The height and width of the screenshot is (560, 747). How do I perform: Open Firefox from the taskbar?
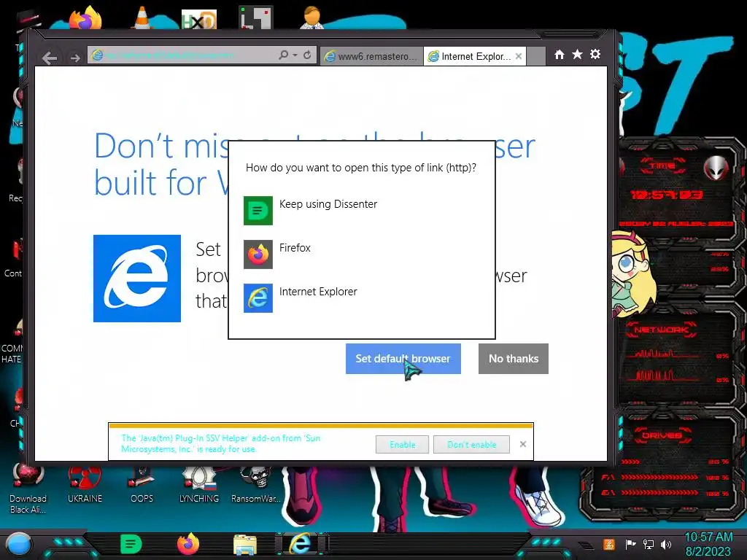pos(188,544)
